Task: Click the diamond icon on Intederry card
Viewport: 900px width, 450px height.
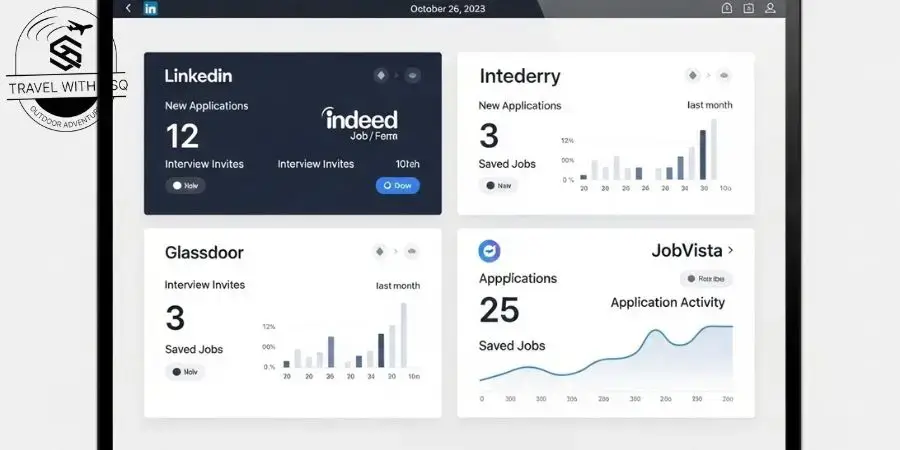Action: coord(693,75)
